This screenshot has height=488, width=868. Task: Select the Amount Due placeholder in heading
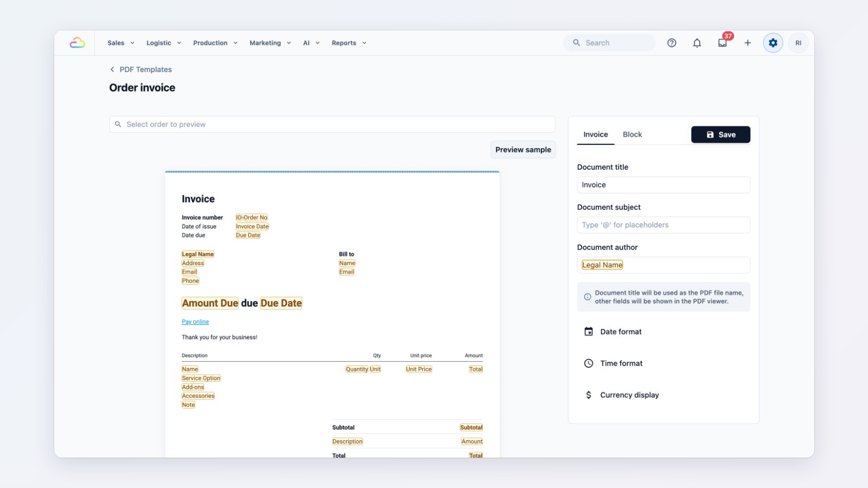(210, 303)
